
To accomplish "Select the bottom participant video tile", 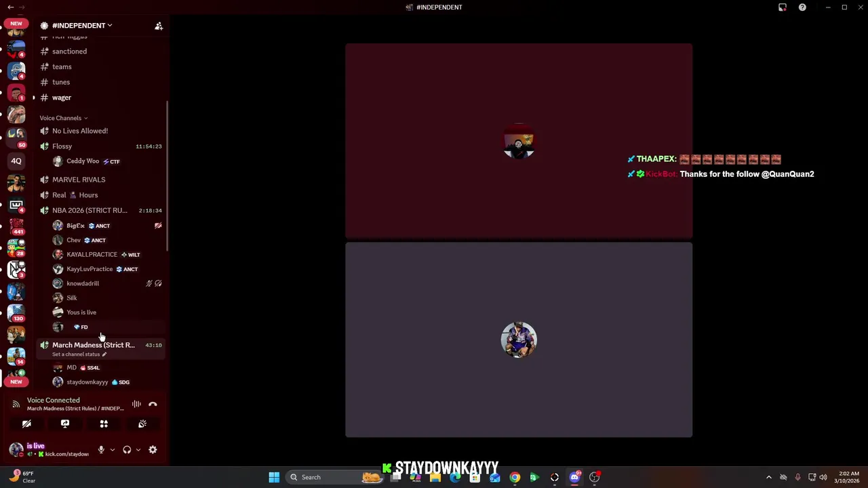I will tap(519, 340).
